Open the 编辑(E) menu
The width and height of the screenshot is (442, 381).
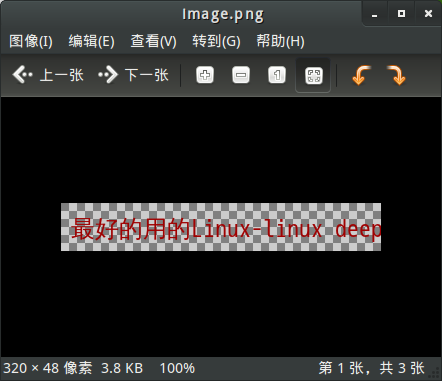point(92,41)
